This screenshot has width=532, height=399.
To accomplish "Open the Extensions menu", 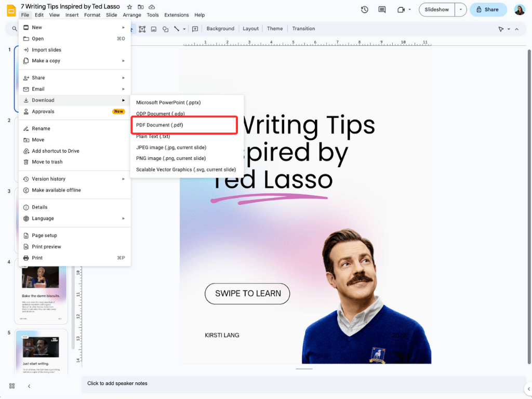I will point(177,15).
